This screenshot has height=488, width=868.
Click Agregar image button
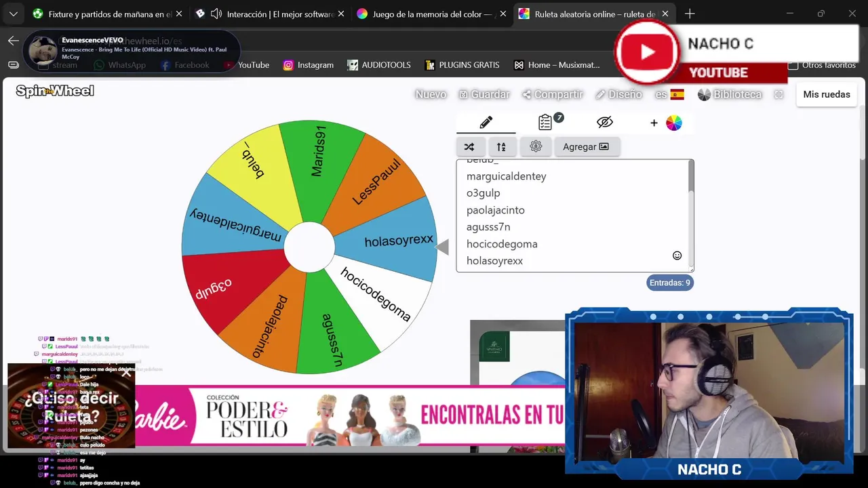click(x=586, y=146)
